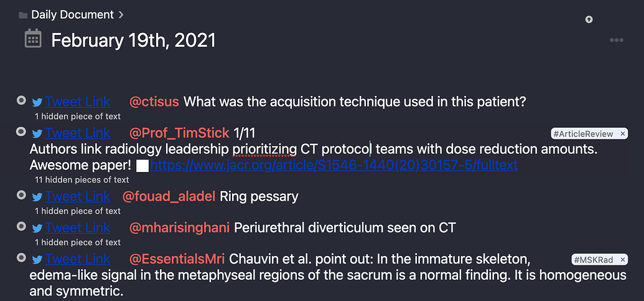Click the Twitter bird icon beside @ctisus
Screen dimensions: 644x301
click(x=37, y=102)
